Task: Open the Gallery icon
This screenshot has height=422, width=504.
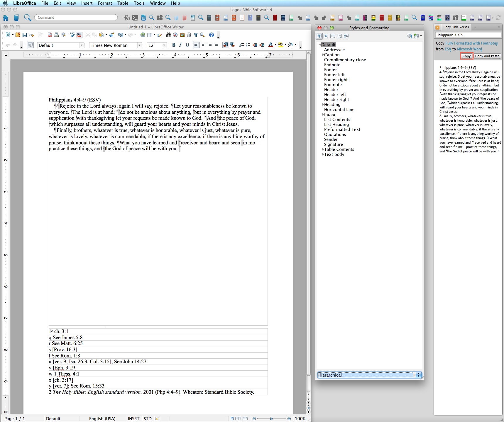Action: coord(182,35)
